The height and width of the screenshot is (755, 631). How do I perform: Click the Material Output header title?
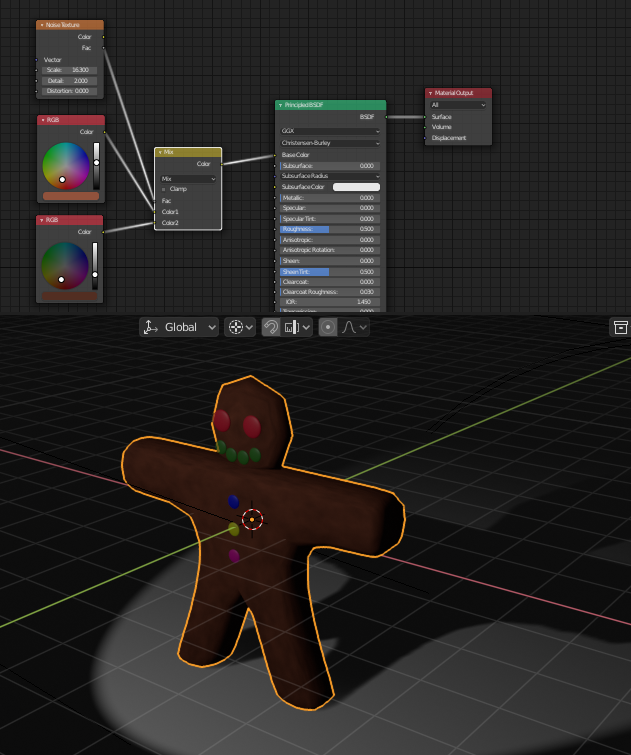pyautogui.click(x=454, y=93)
